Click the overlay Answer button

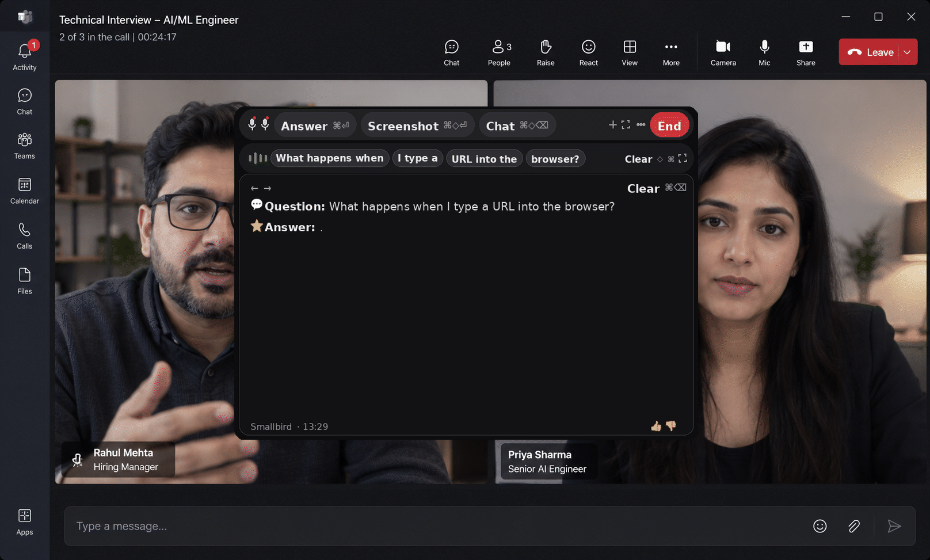point(315,125)
